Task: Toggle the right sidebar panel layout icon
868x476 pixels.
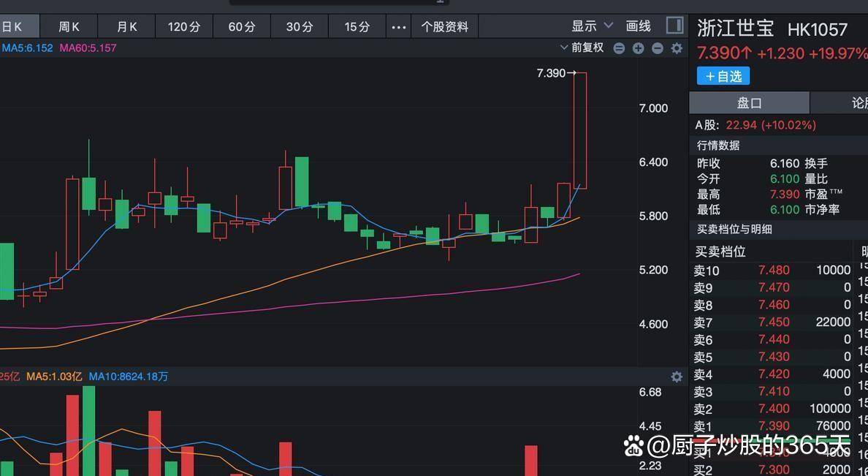Action: (x=675, y=26)
